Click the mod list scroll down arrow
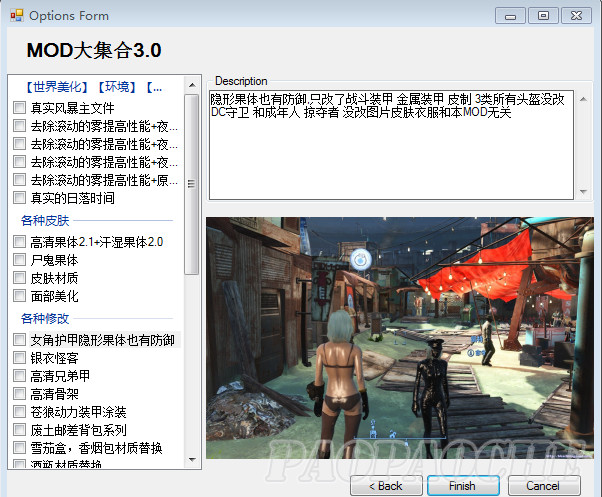The image size is (602, 497). tap(192, 459)
